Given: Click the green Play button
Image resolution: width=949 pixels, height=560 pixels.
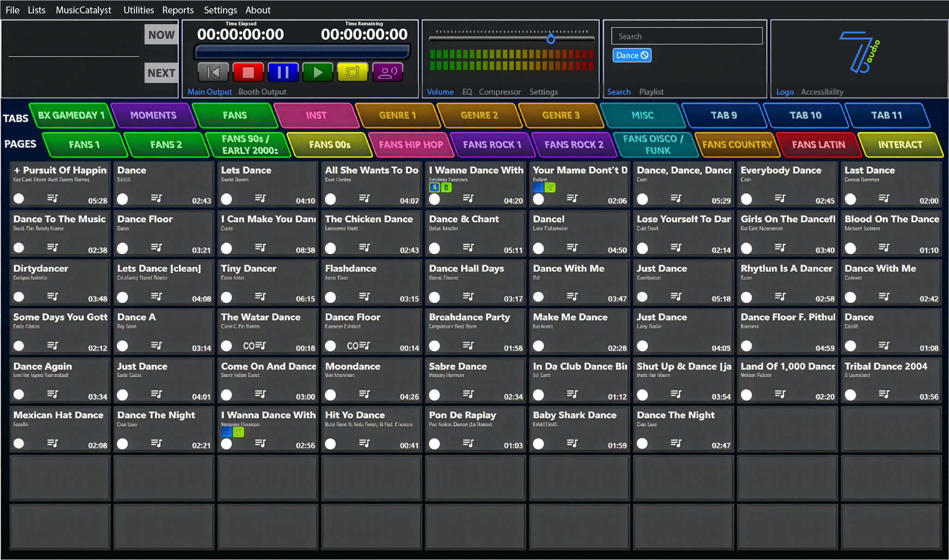Looking at the screenshot, I should pos(318,72).
